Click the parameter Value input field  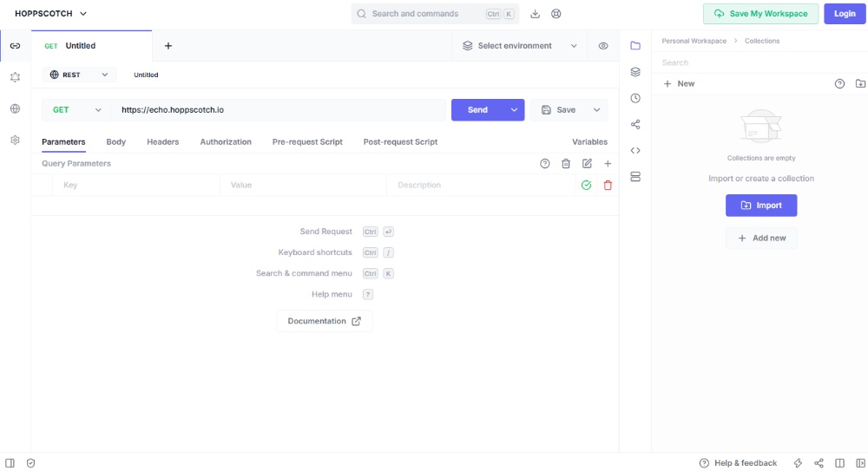click(x=303, y=186)
